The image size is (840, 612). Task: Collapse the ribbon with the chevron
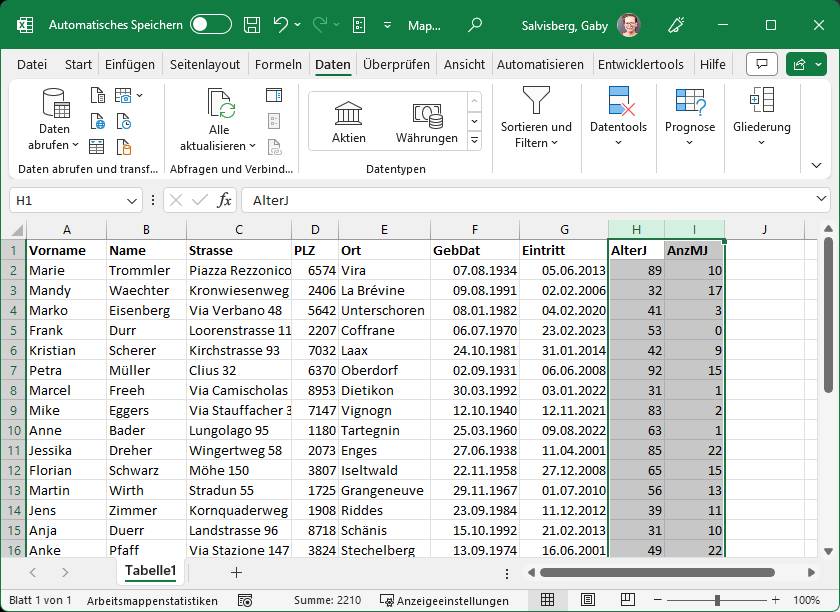[x=816, y=165]
